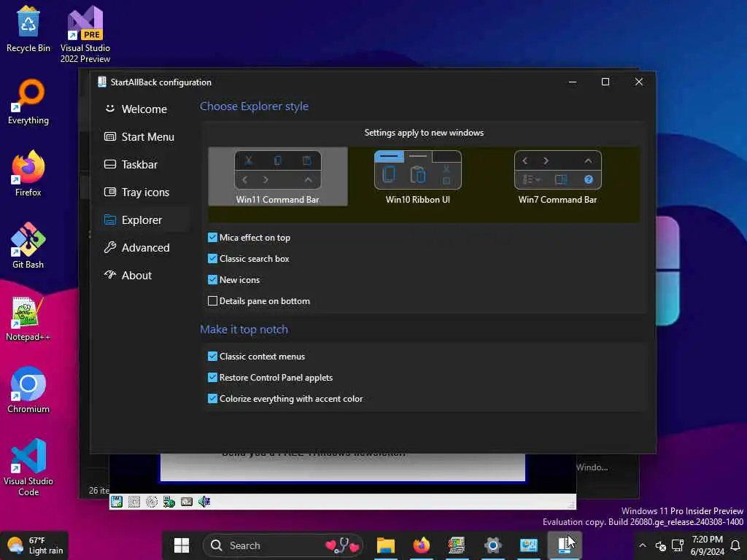Click the Tray icons sidebar icon
The height and width of the screenshot is (560, 747).
110,192
